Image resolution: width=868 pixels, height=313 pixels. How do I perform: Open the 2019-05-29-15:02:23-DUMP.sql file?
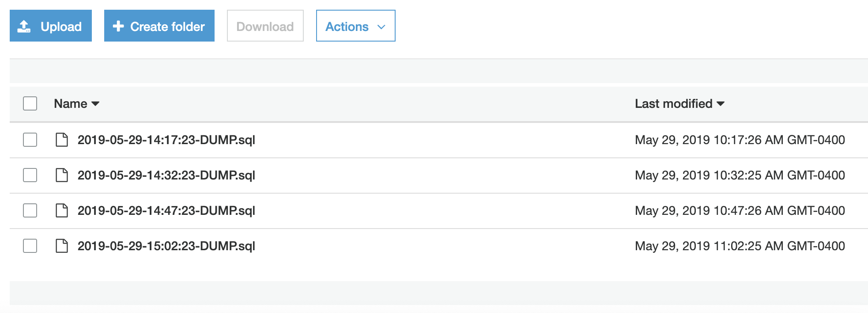[166, 246]
